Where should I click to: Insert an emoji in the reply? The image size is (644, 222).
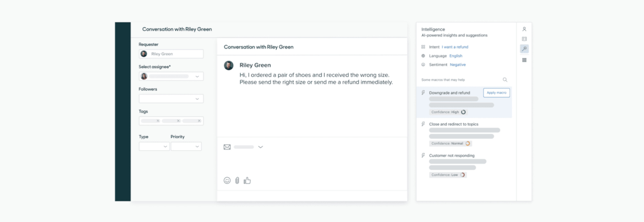[227, 180]
